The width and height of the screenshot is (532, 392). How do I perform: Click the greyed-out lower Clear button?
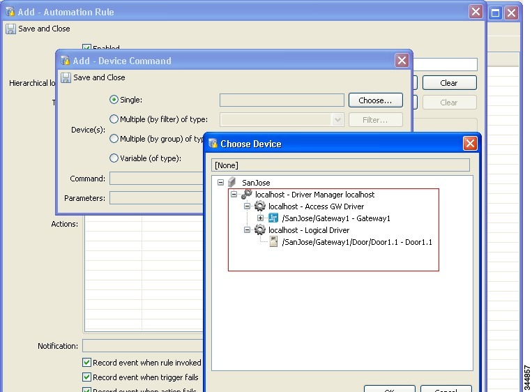click(450, 103)
